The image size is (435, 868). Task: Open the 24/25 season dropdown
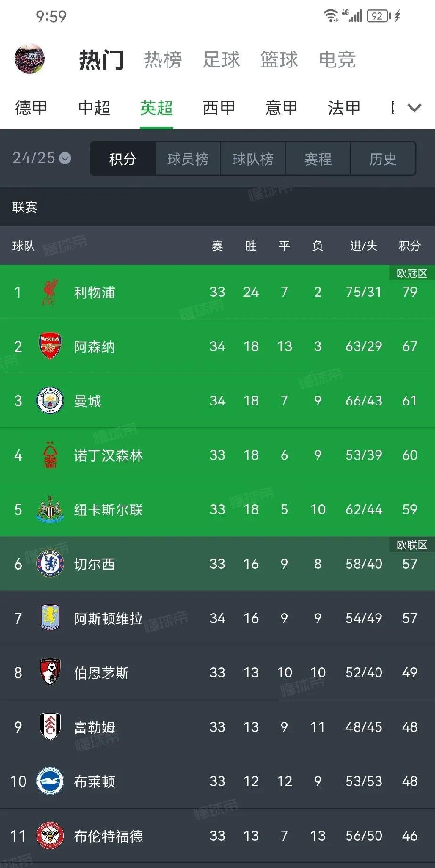coord(42,158)
